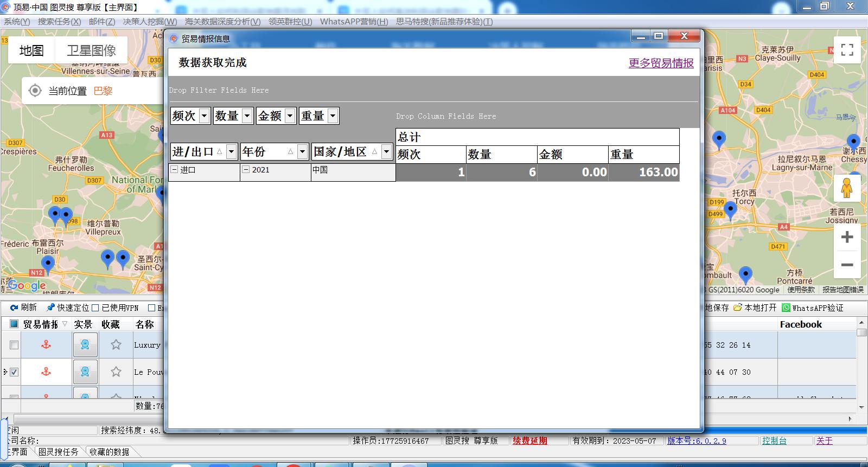Click the 刷新 refresh button
Viewport: 868px width, 467px height.
click(x=23, y=308)
